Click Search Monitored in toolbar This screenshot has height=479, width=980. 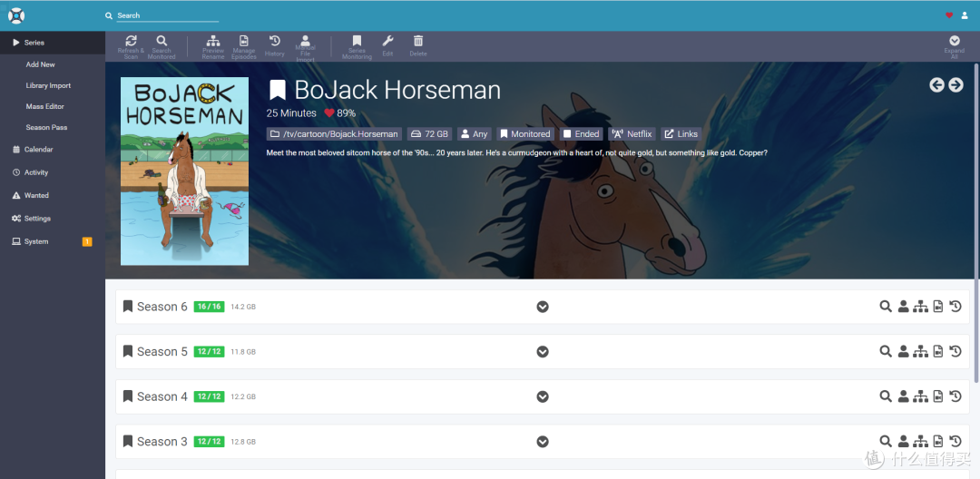[x=162, y=47]
